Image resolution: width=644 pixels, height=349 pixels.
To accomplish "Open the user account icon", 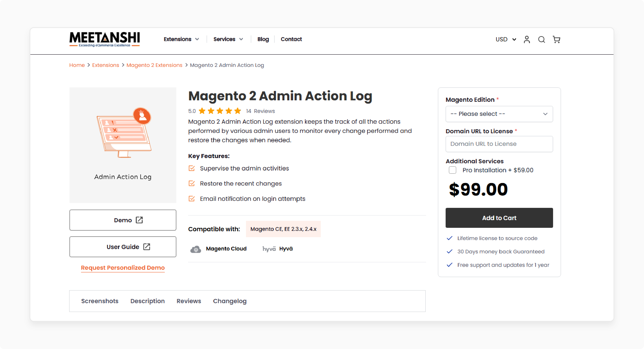I will pos(527,39).
